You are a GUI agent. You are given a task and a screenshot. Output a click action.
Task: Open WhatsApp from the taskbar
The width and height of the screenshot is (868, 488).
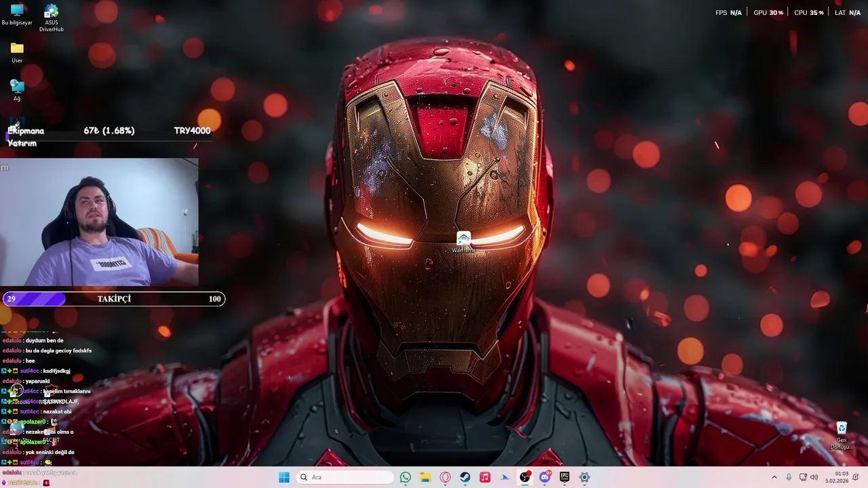tap(406, 477)
